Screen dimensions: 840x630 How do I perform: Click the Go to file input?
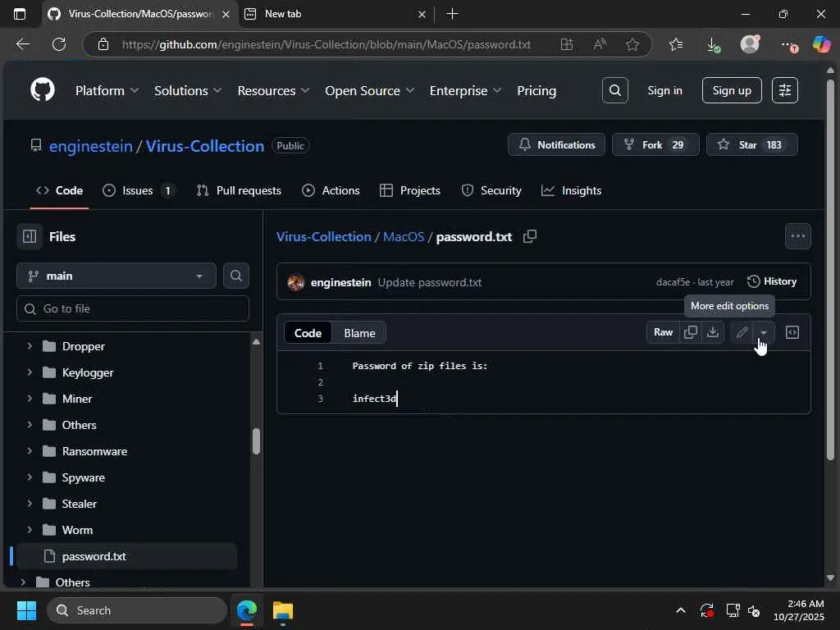[x=133, y=308]
